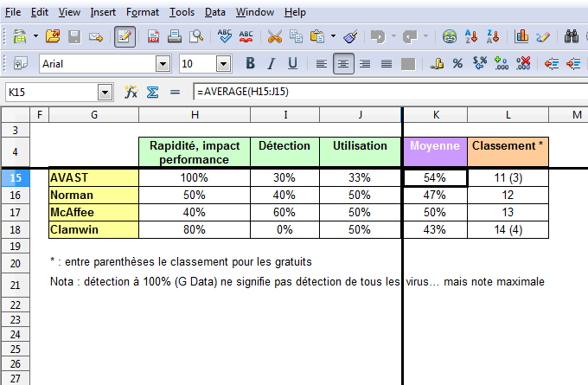Click the Paste clipboard icon
This screenshot has height=385, width=588.
pos(317,37)
